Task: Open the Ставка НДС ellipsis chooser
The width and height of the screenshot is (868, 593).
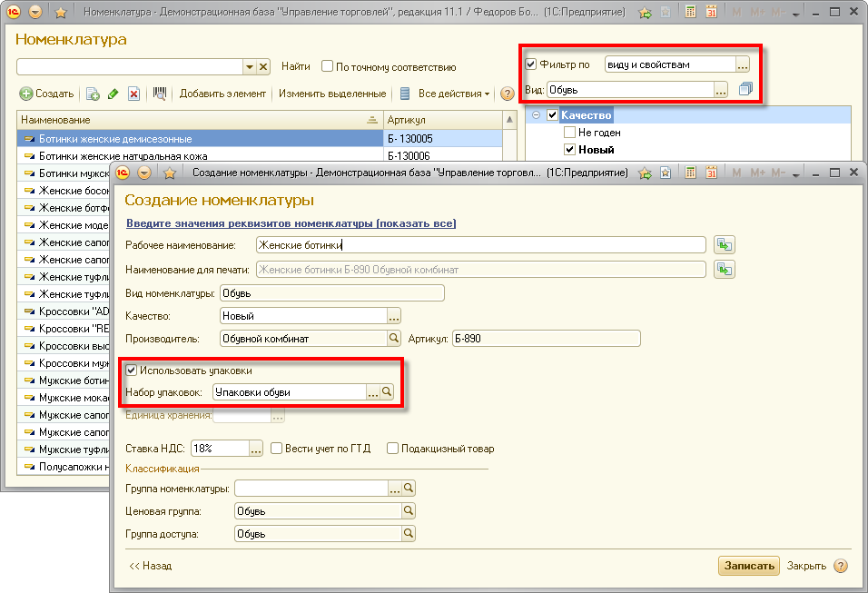Action: point(255,449)
